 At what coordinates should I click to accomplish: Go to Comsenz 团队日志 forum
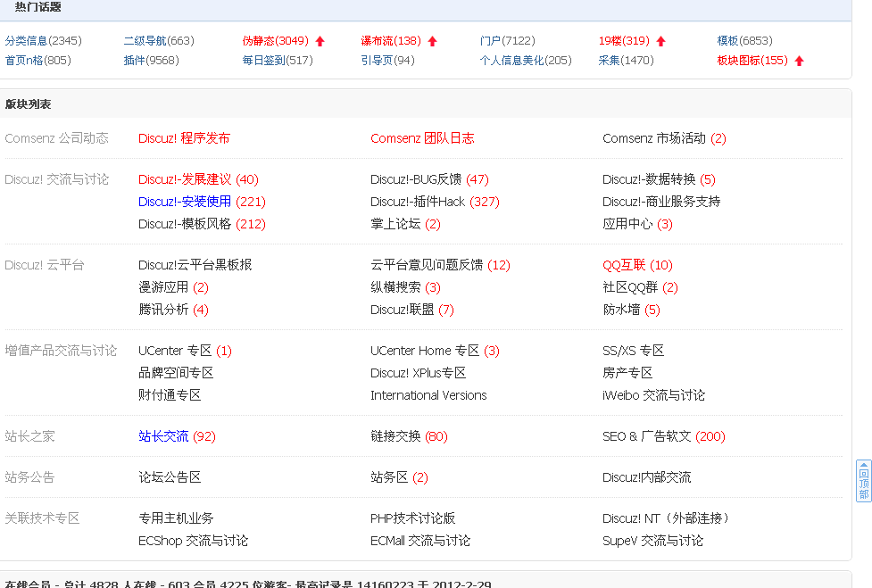(x=422, y=137)
